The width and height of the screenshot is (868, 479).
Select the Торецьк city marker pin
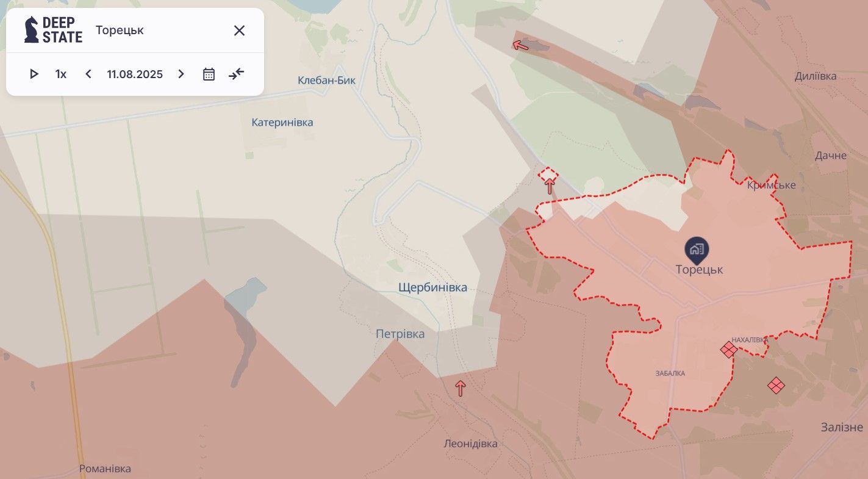697,248
